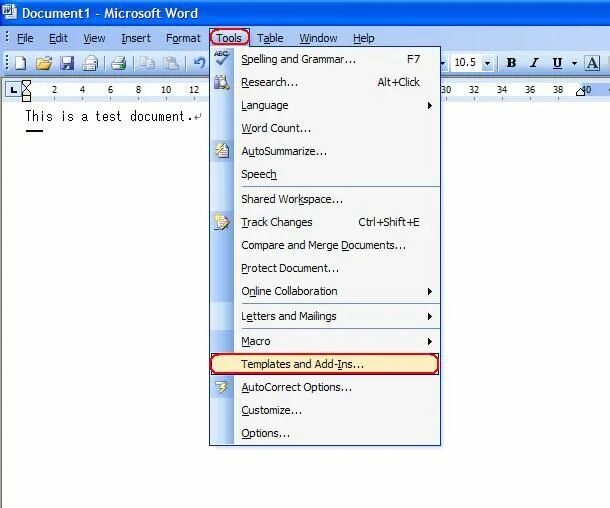Click the menu bar drag handle

pos(7,37)
